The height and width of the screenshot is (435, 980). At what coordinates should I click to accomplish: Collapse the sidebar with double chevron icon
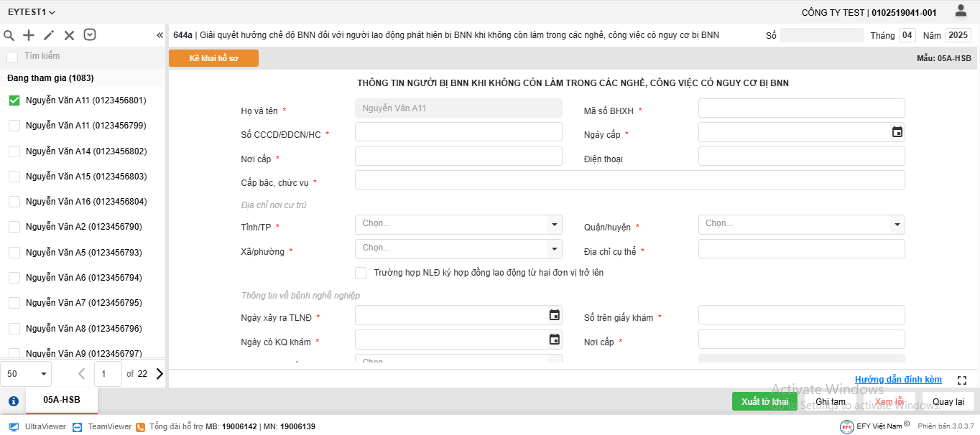coord(160,35)
